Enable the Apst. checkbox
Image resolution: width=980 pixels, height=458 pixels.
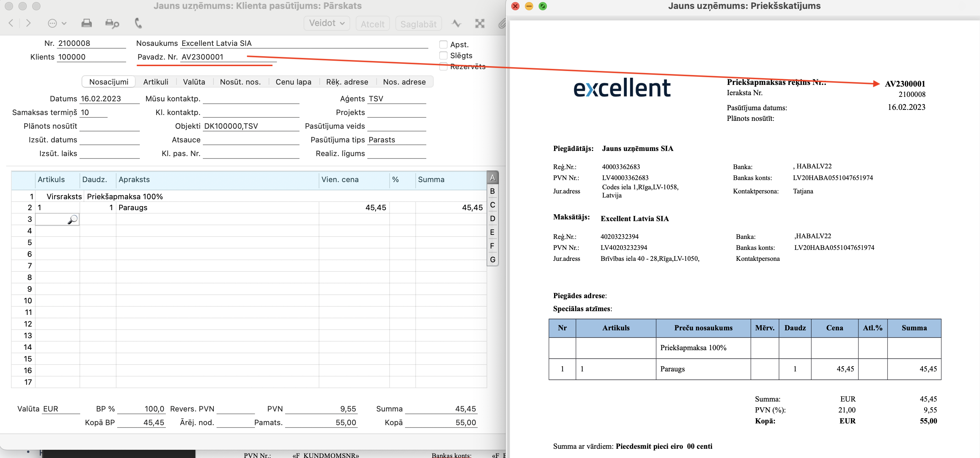click(443, 44)
